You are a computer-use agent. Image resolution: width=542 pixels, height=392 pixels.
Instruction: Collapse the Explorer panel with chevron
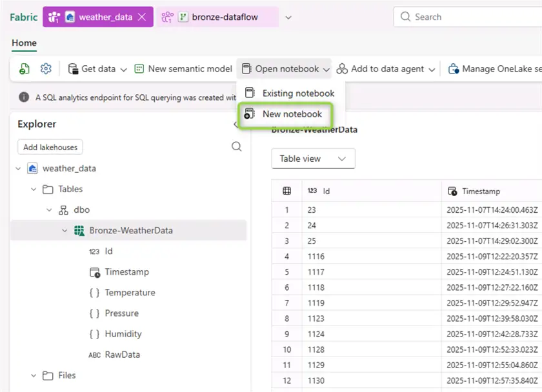click(236, 124)
